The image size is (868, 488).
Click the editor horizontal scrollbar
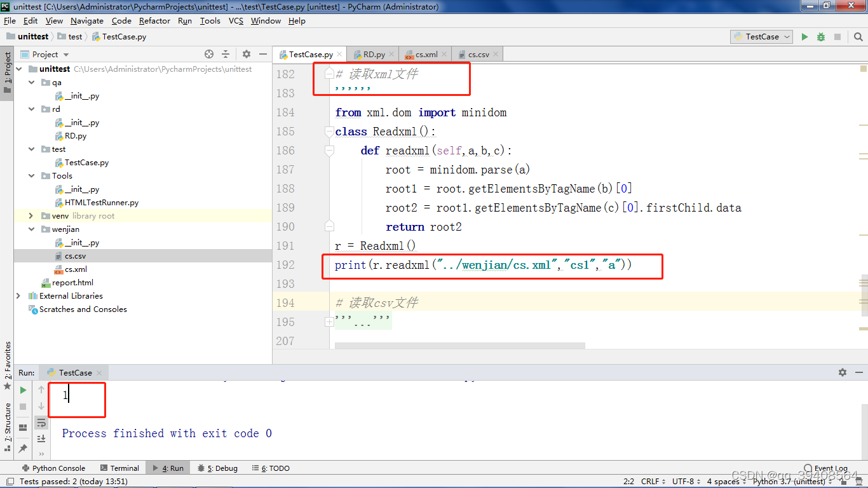[x=459, y=346]
